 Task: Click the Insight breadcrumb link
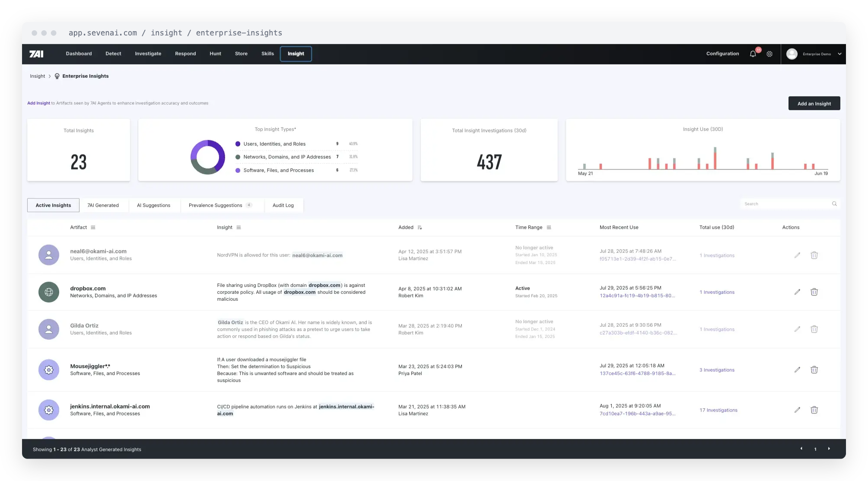point(37,76)
